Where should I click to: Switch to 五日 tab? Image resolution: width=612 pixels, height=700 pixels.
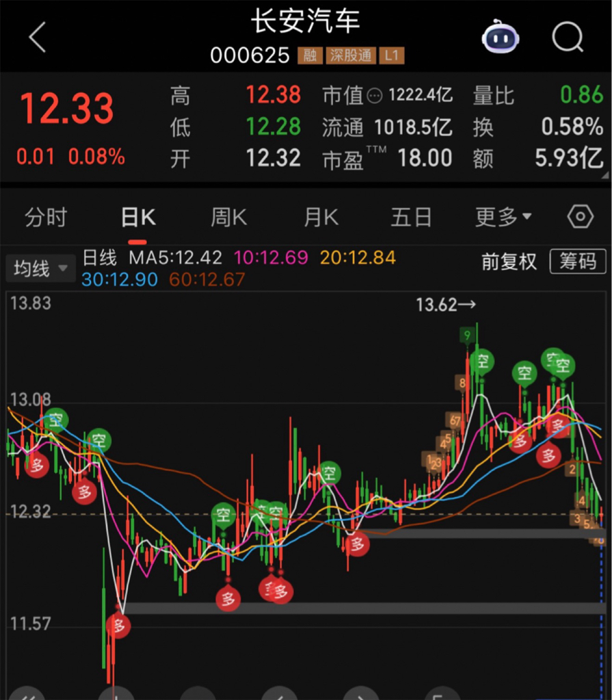click(411, 217)
